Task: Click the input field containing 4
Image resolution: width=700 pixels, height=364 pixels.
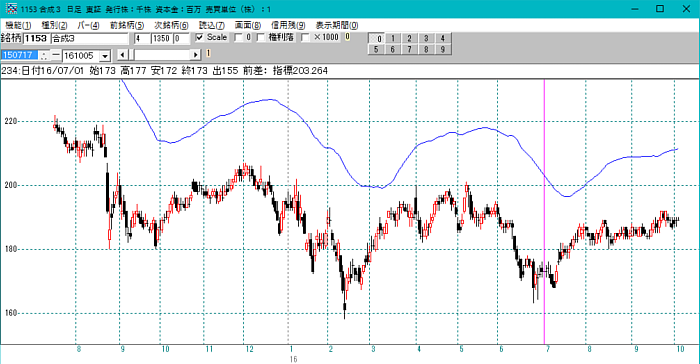Action: click(142, 38)
